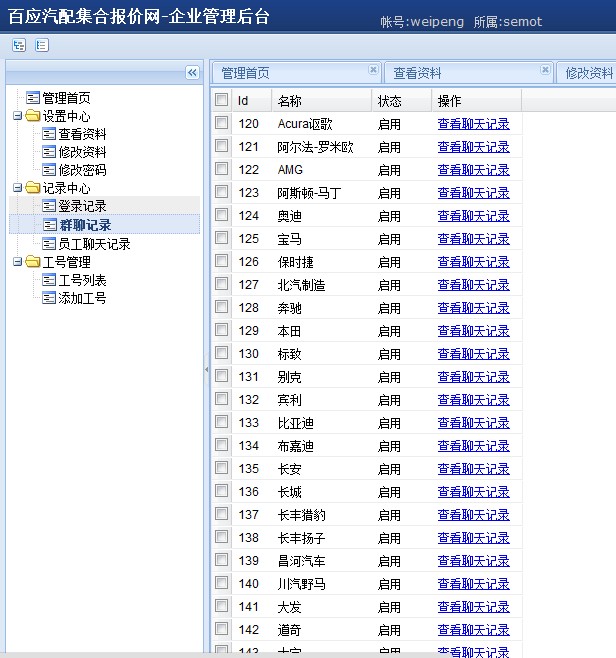
Task: Check the row 128 奔驰 checkbox
Action: tap(221, 307)
